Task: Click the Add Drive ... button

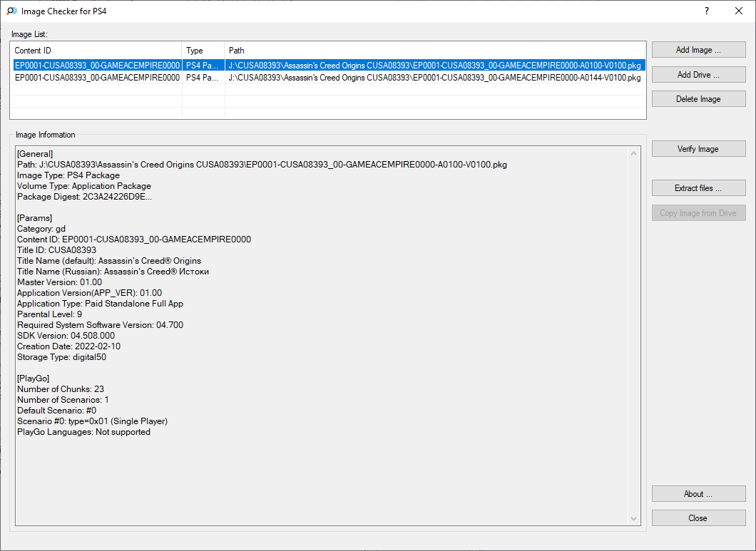Action: point(698,75)
